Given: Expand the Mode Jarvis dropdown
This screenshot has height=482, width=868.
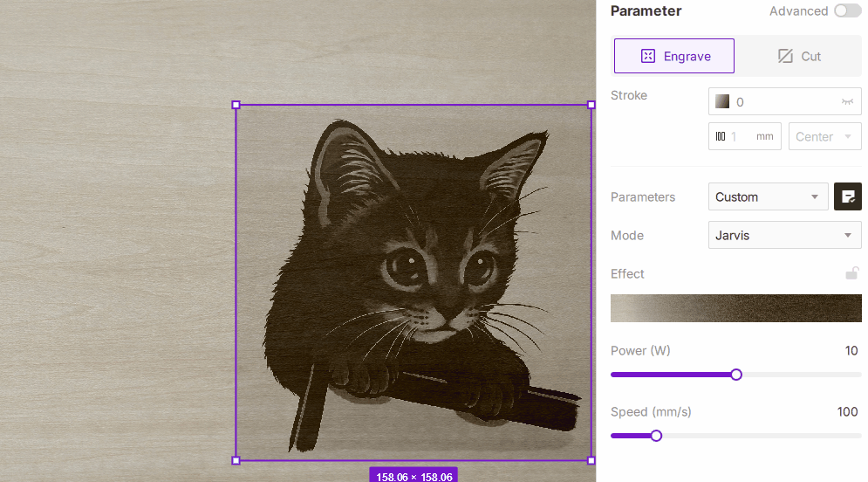Looking at the screenshot, I should coord(784,235).
